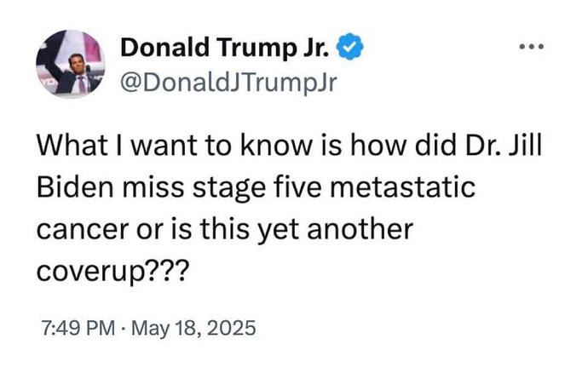Open the three-dot more options menu
Image resolution: width=588 pixels, height=373 pixels.
532,47
